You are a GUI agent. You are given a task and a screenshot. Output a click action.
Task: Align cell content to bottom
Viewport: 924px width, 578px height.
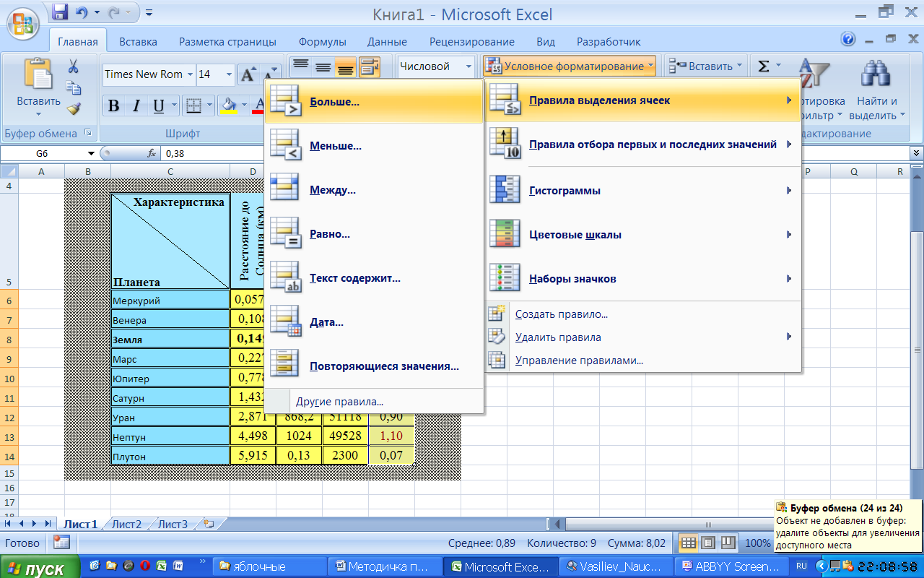click(346, 67)
